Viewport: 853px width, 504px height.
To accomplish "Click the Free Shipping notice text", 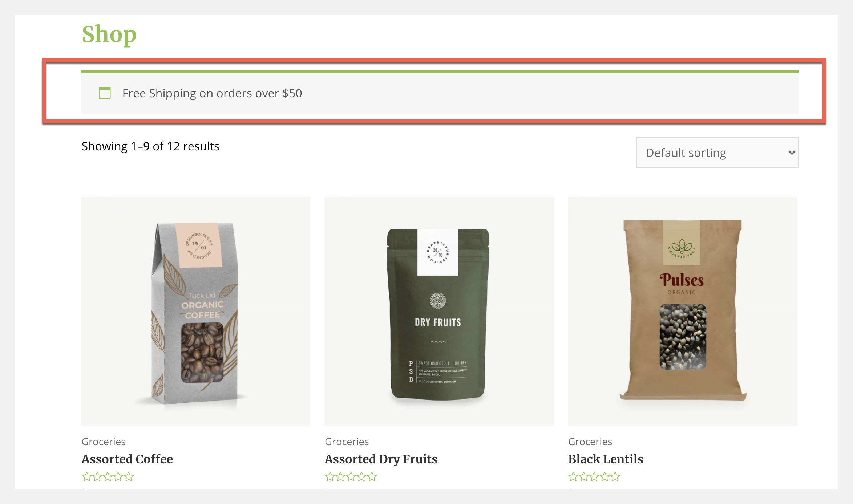I will pos(212,93).
